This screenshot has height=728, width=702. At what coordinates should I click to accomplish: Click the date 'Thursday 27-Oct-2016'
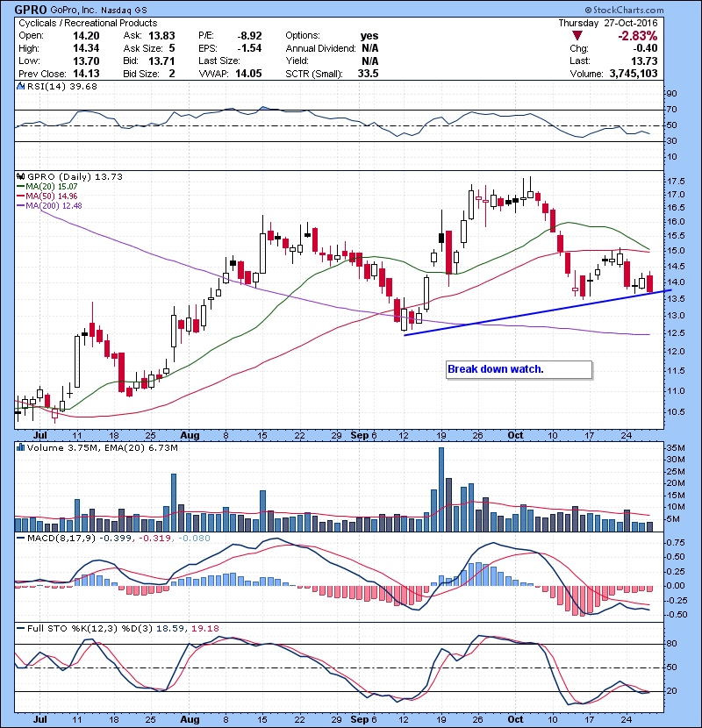608,23
